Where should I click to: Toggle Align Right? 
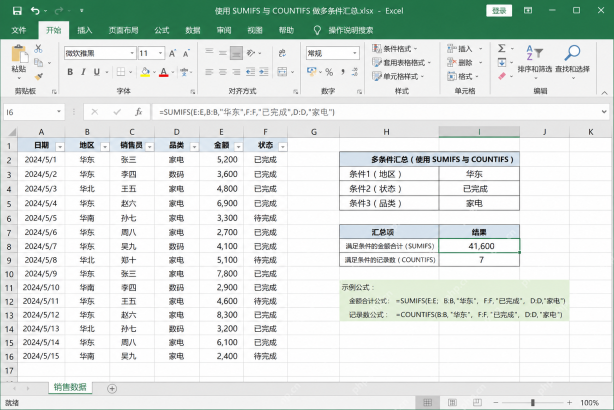[236, 72]
